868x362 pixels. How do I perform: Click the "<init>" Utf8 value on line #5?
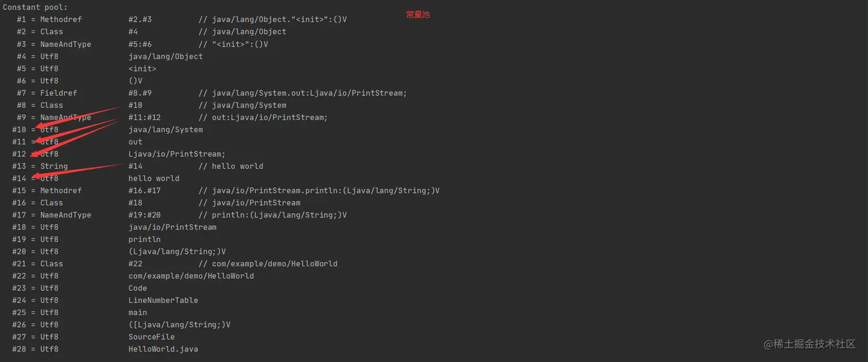tap(142, 69)
